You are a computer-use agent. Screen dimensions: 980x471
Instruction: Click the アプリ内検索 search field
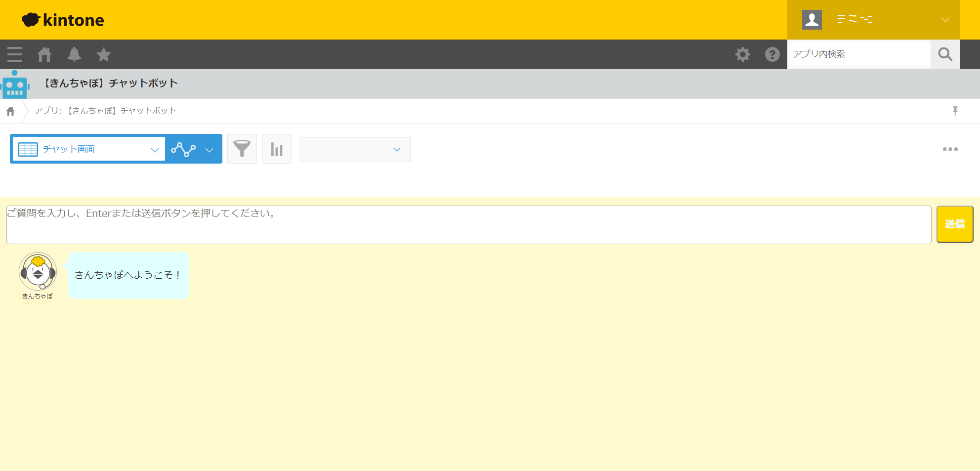pyautogui.click(x=858, y=54)
